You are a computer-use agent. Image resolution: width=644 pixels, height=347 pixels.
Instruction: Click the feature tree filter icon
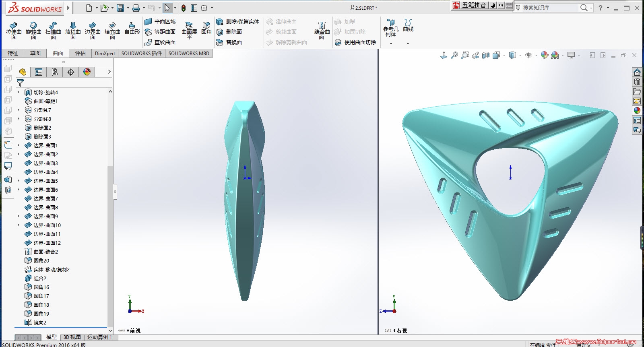point(20,83)
